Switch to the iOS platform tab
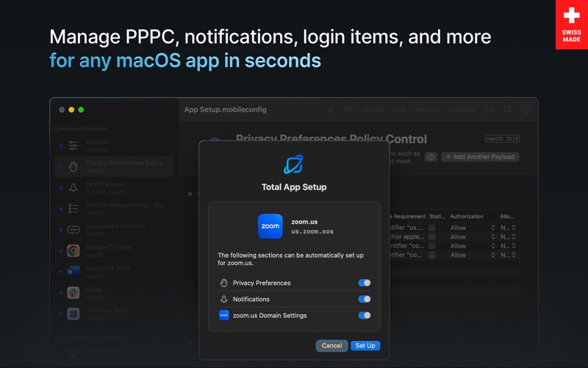Screen dimensions: 588x368 pos(349,109)
